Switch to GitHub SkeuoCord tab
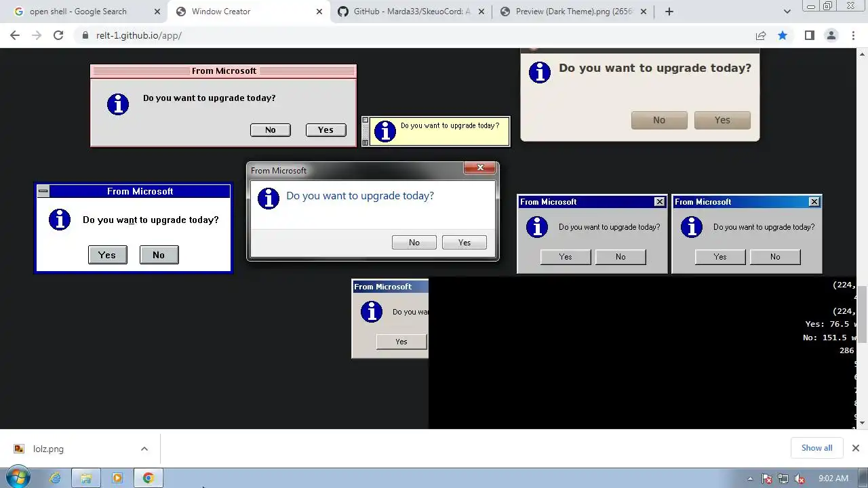 click(x=412, y=12)
